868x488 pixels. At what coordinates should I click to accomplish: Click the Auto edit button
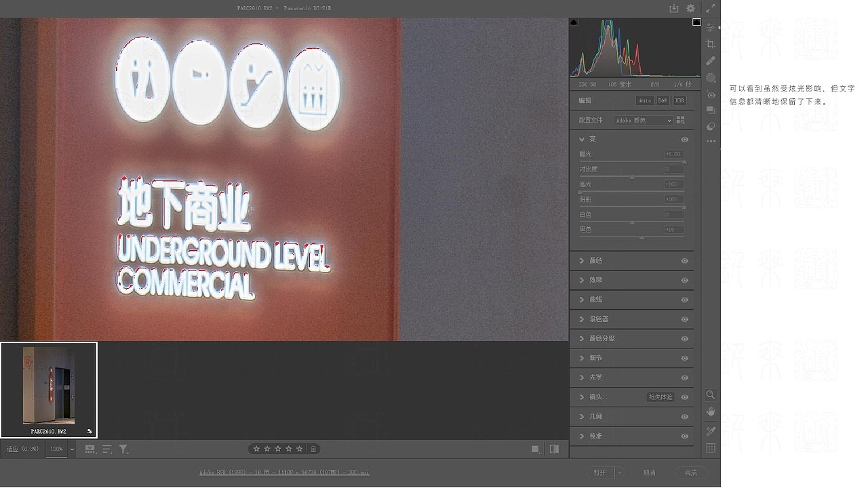pyautogui.click(x=645, y=100)
